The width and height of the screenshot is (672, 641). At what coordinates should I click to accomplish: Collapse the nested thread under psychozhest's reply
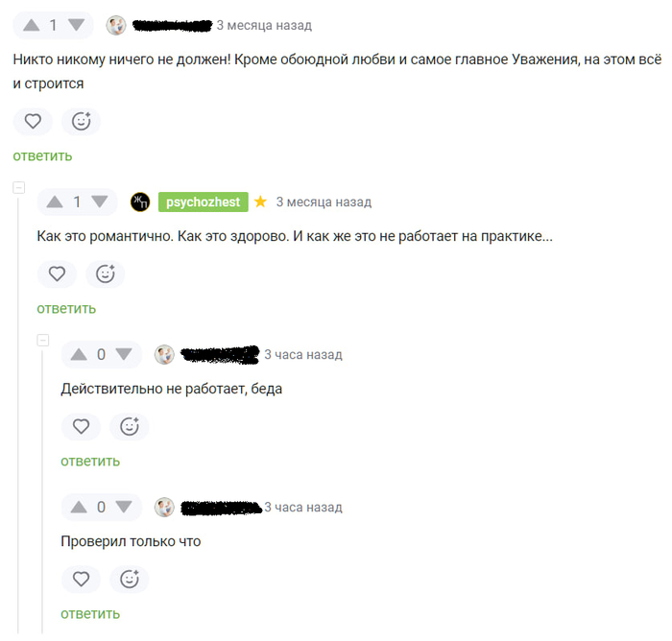(43, 341)
